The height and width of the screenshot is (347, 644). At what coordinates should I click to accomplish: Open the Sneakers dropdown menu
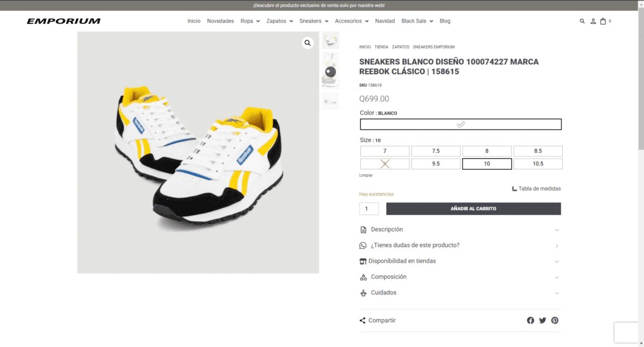coord(314,21)
